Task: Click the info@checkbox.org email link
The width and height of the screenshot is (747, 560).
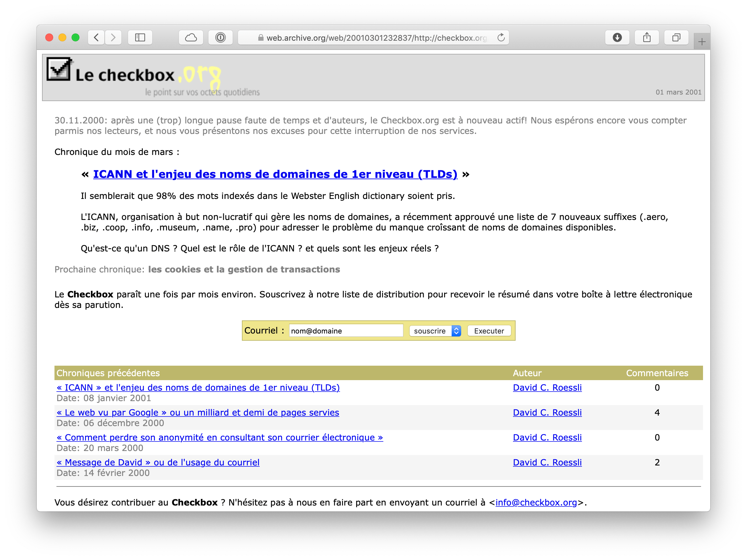Action: [x=536, y=503]
